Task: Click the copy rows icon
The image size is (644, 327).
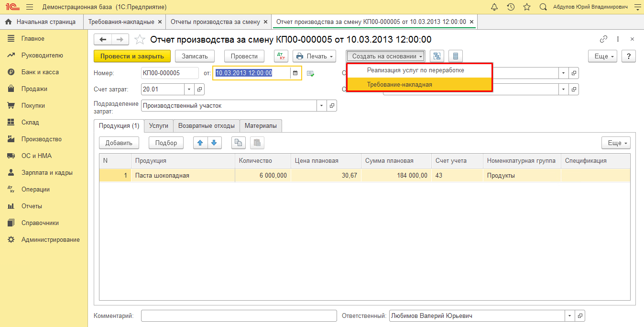Action: pos(238,143)
